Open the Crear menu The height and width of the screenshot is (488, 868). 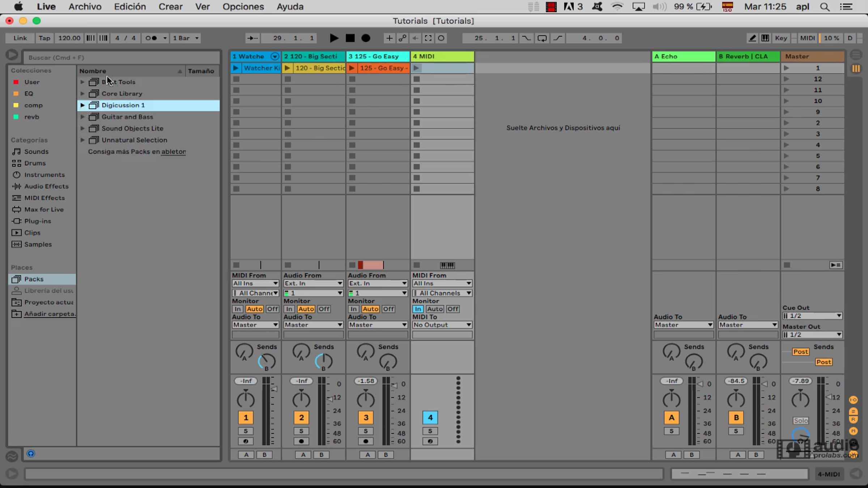[170, 7]
